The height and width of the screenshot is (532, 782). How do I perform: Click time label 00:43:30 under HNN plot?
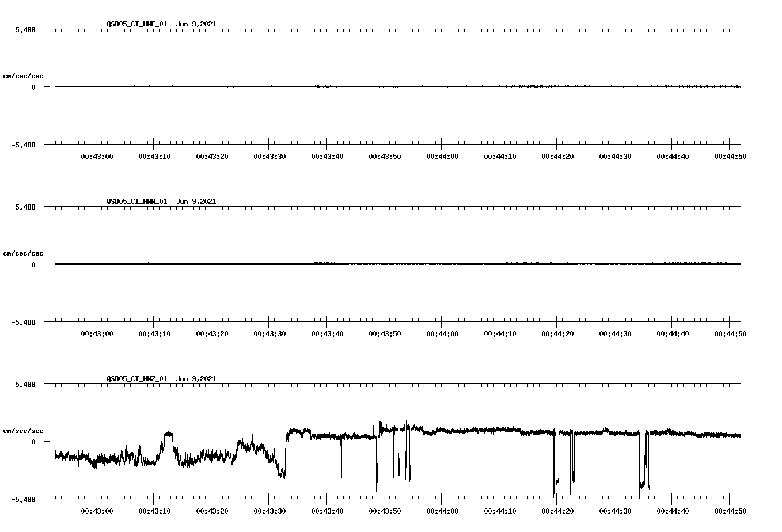click(269, 333)
